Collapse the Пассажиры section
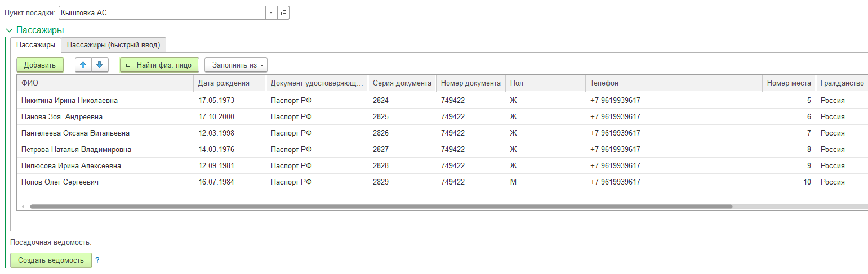Image resolution: width=868 pixels, height=274 pixels. click(9, 30)
